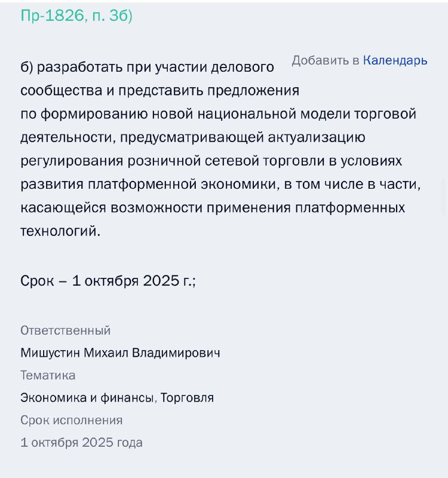Screen dimensions: 448x478
Task: Click the Срок – 1 октября 2025 г. line
Action: pyautogui.click(x=108, y=281)
